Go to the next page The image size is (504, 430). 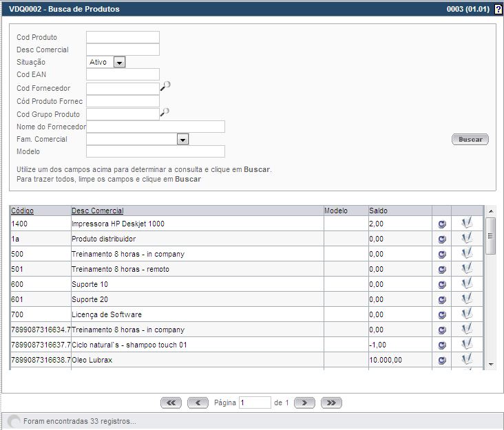[x=304, y=402]
